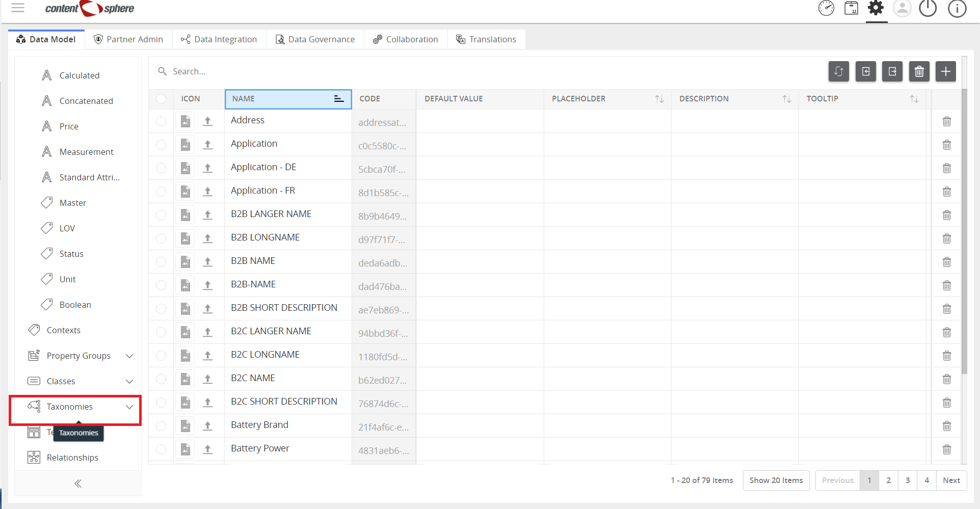The image size is (980, 509).
Task: Expand the Classes chevron
Action: [129, 382]
